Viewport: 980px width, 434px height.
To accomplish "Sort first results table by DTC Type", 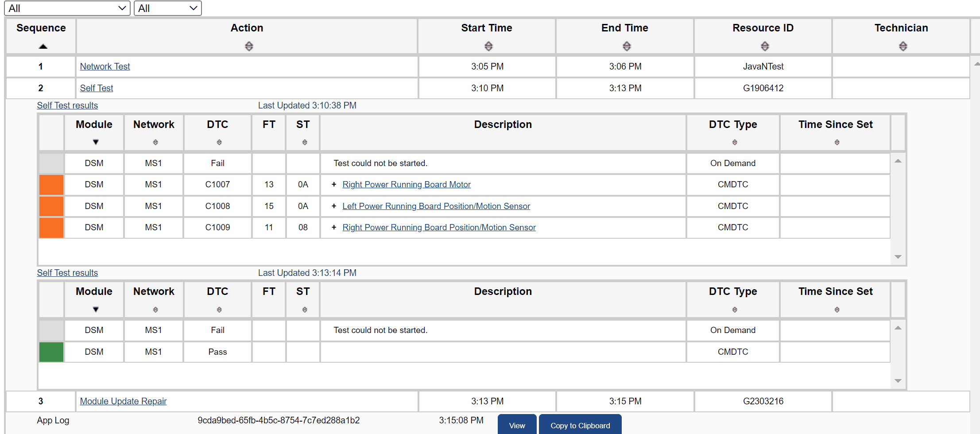I will pyautogui.click(x=735, y=142).
